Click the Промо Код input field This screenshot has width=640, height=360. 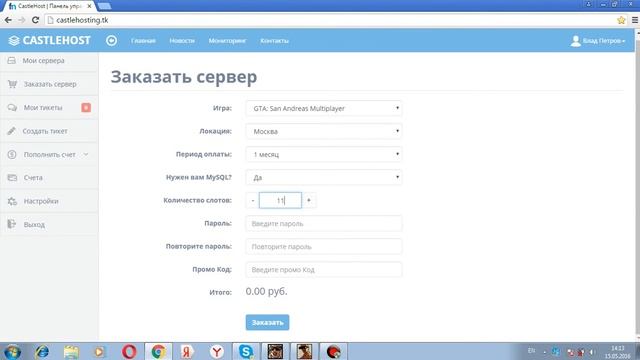coord(324,270)
